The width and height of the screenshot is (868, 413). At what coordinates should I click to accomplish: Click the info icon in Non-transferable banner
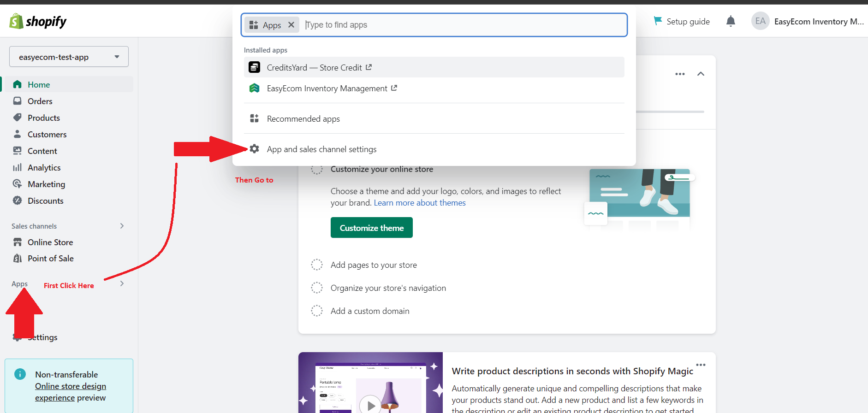(x=20, y=374)
